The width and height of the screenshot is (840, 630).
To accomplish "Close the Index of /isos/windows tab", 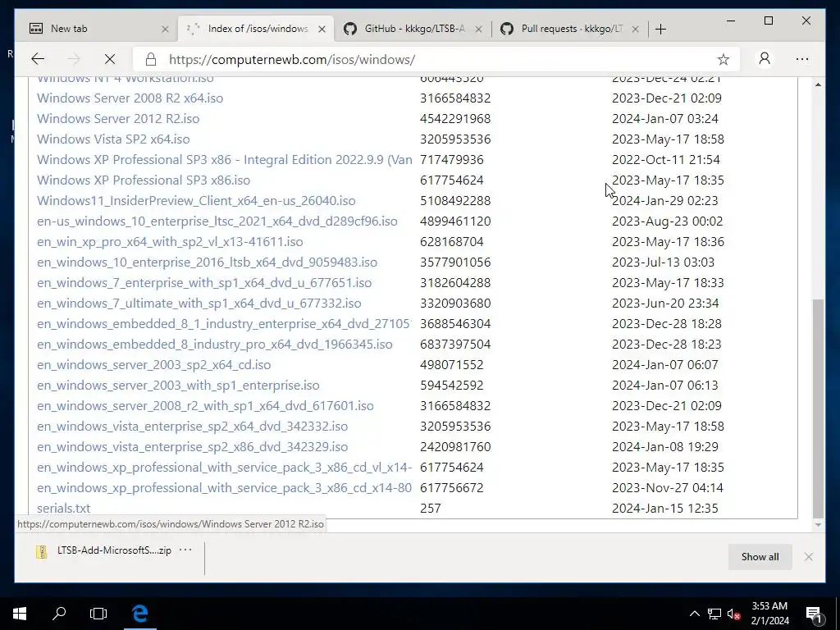I will [322, 29].
